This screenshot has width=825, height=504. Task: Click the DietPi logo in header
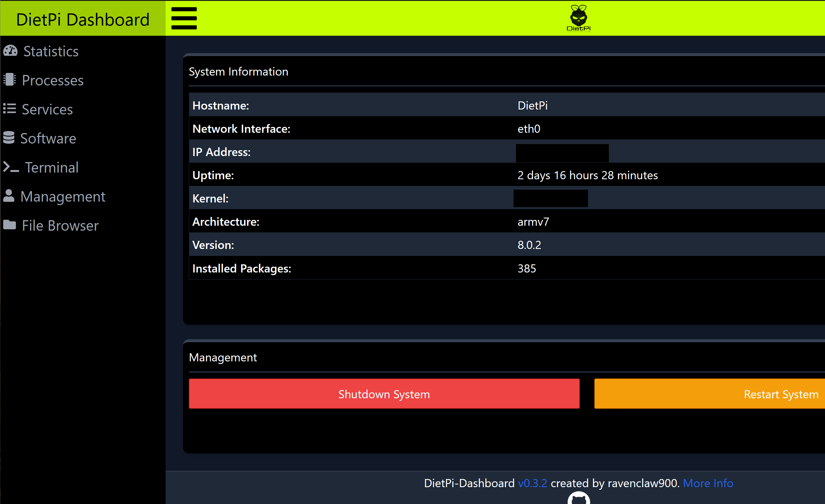coord(578,18)
